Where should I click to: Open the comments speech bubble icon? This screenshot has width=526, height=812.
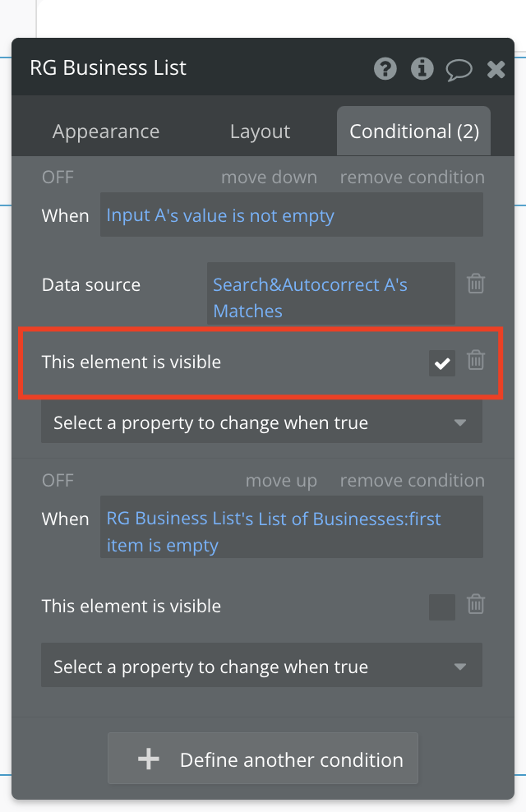459,70
